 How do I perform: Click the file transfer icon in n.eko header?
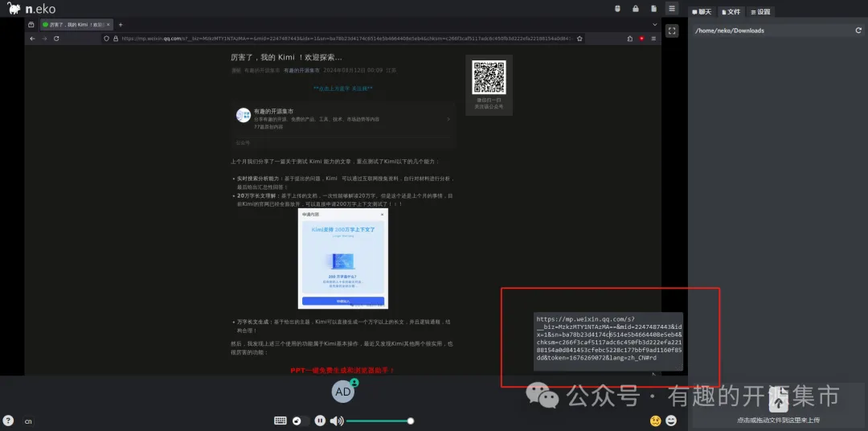[653, 8]
